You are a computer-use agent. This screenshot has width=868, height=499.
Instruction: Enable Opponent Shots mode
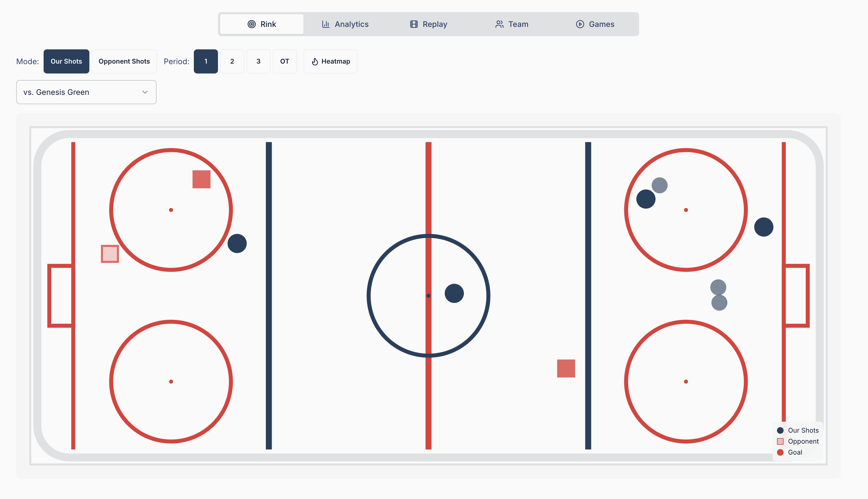[x=124, y=61]
